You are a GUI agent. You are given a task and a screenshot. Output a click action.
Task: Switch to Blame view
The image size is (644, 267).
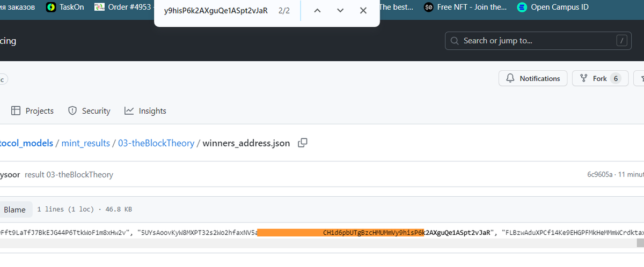pyautogui.click(x=14, y=210)
